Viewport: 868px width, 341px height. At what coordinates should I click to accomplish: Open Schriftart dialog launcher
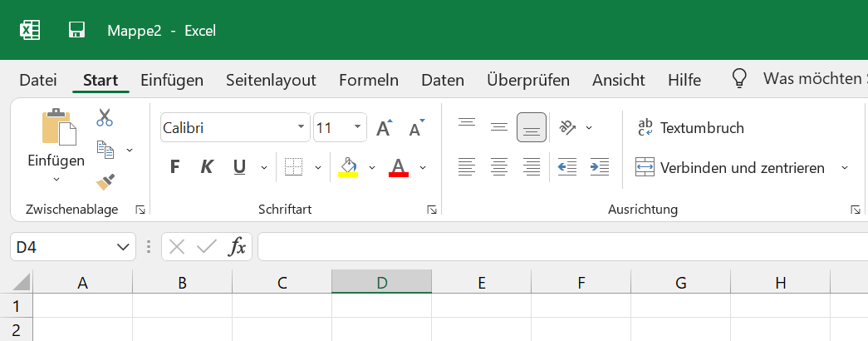point(432,210)
